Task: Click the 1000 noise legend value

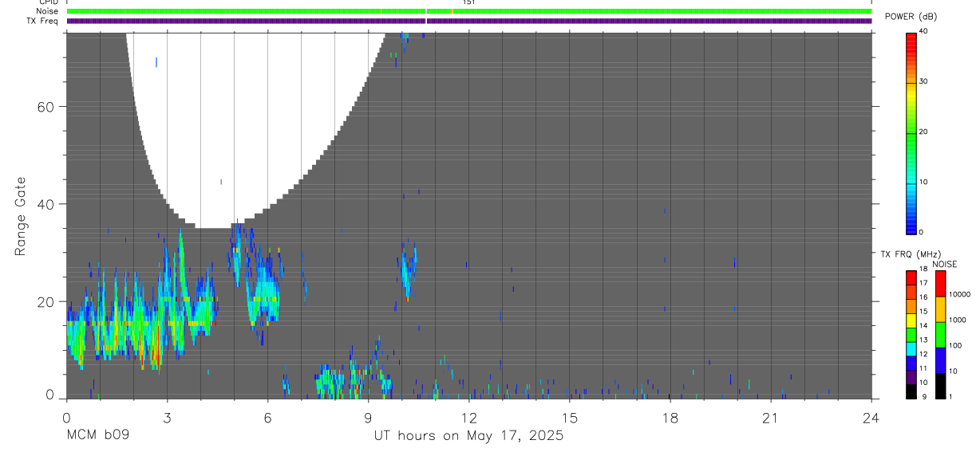Action: click(x=957, y=320)
